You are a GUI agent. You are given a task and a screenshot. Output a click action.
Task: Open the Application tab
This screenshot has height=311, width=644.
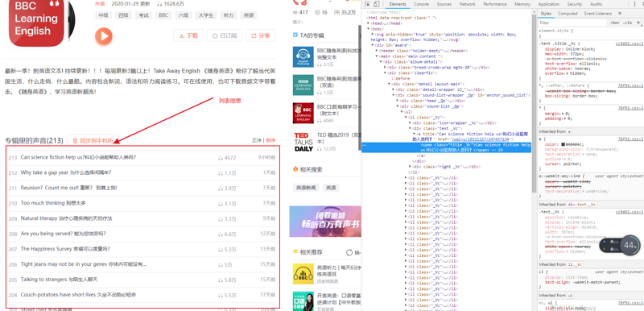pyautogui.click(x=549, y=4)
